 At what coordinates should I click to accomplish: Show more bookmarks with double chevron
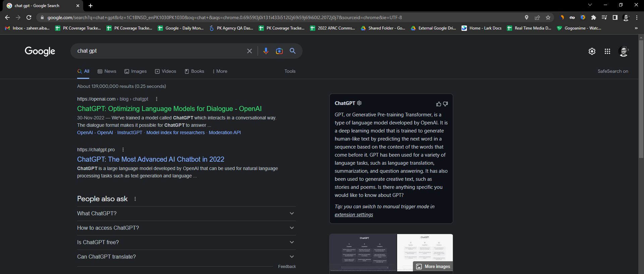636,28
